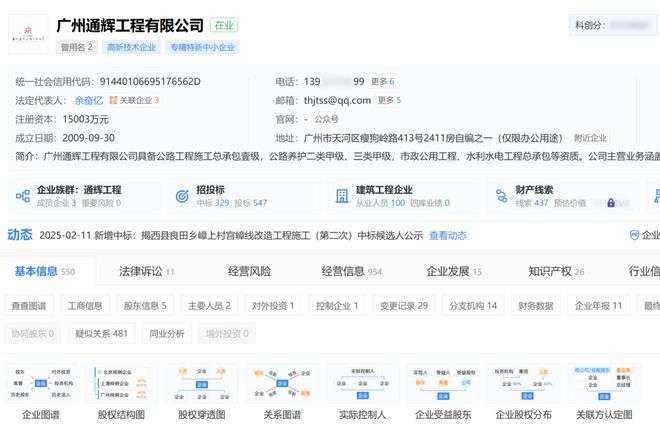The width and height of the screenshot is (660, 433).
Task: Select the 同业分析 sub-section
Action: pos(167,334)
